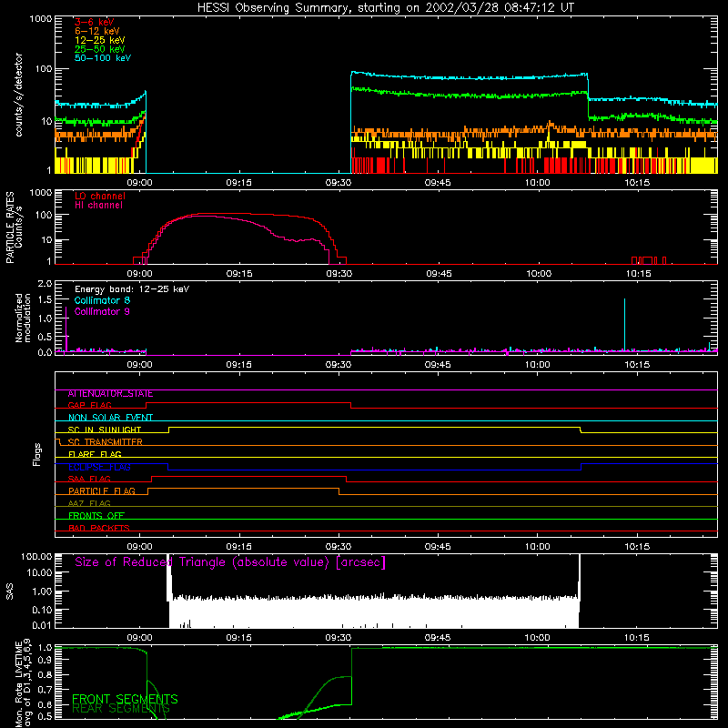The height and width of the screenshot is (728, 728).
Task: Click the AA7_FLAG label
Action: click(89, 504)
